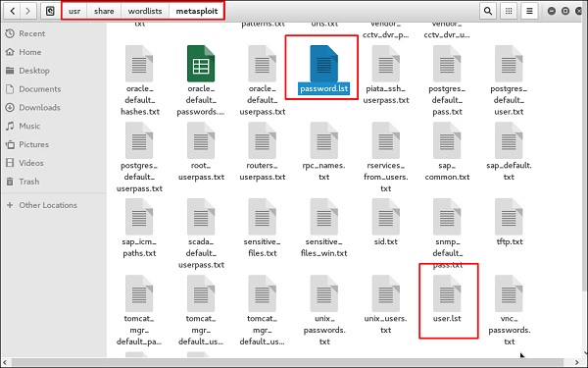Select the 'wordlists' path segment
The width and height of the screenshot is (588, 368).
(x=145, y=11)
